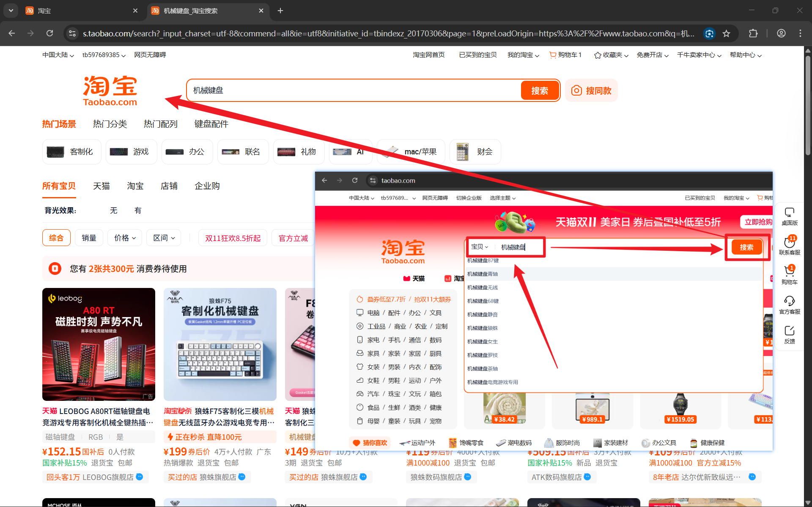Expand the 中国大陆 region dropdown
This screenshot has height=507, width=812.
pos(58,55)
